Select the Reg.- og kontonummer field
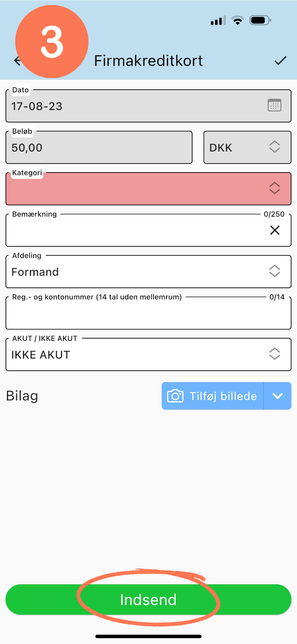The height and width of the screenshot is (644, 297). click(148, 313)
